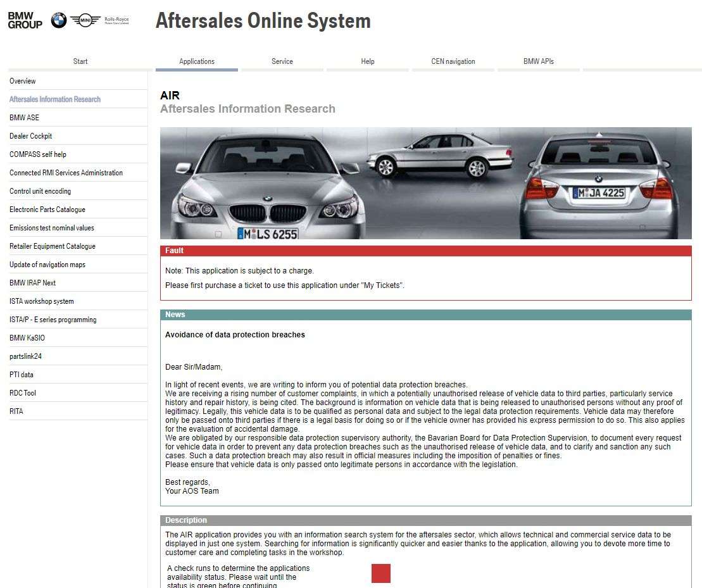Open COMPASS self help sidebar entry
The image size is (702, 588).
pos(78,154)
